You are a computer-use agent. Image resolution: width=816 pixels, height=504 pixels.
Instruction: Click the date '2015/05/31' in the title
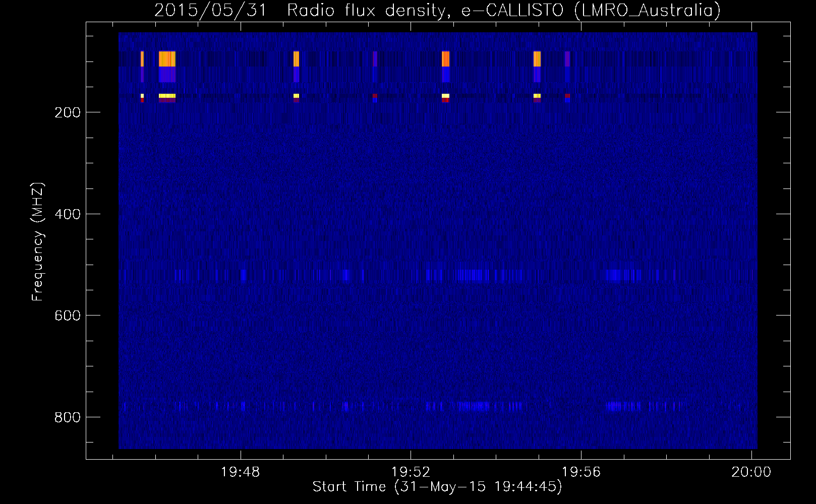click(210, 11)
